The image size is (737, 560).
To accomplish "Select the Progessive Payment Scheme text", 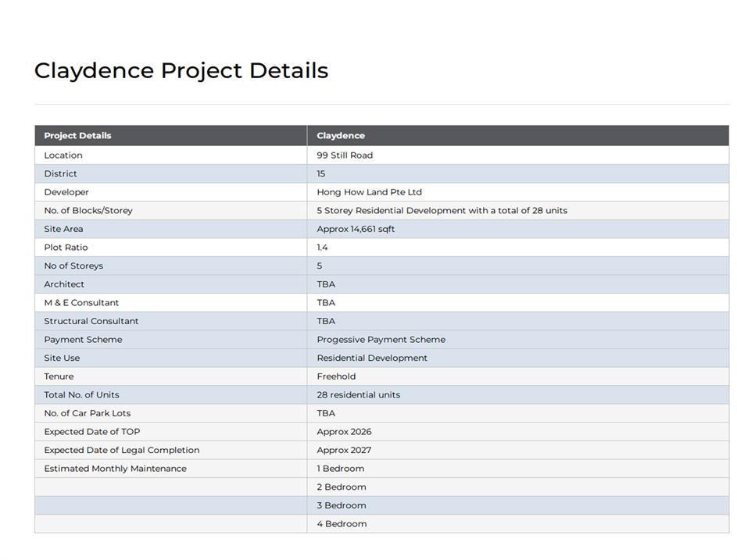I will [x=381, y=340].
